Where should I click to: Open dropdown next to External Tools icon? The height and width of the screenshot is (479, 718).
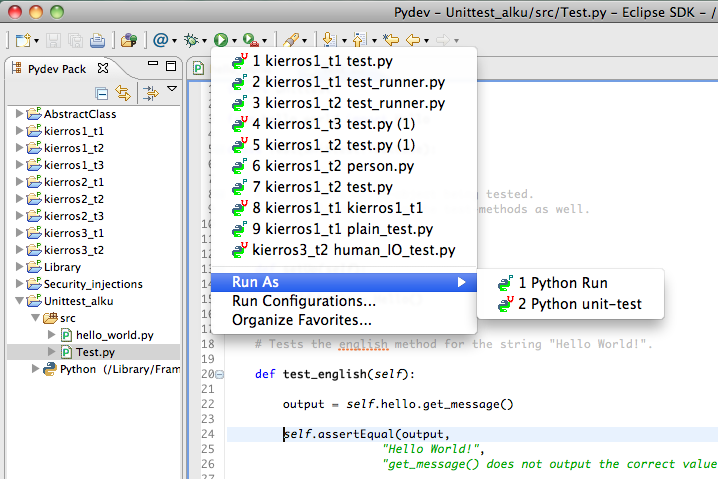click(264, 41)
